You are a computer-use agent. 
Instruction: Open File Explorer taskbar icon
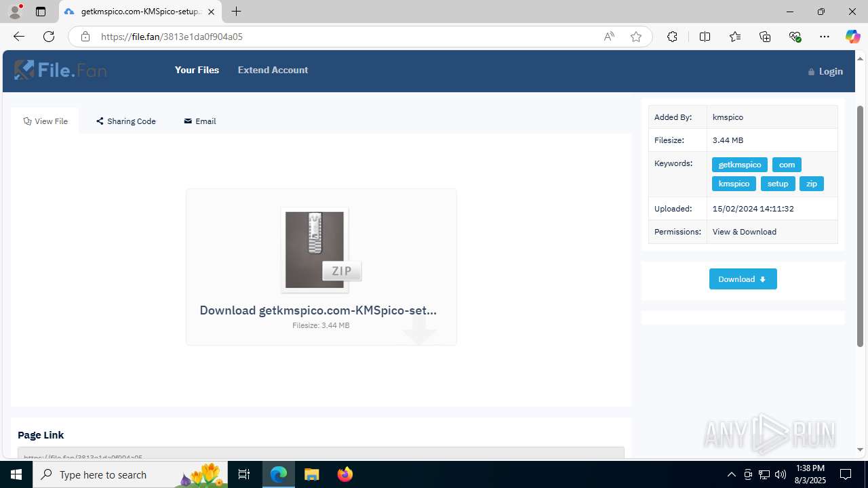tap(311, 474)
